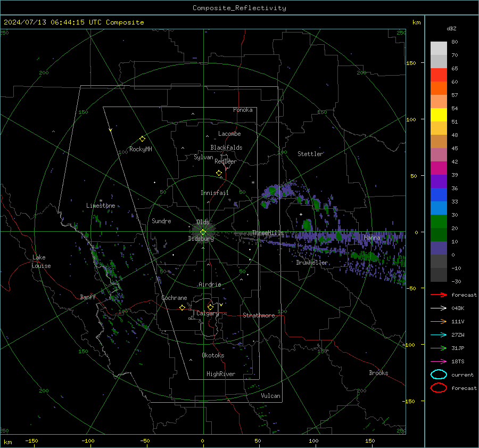Screen dimensions: 479x448
Task: Click the 'Cochrane' town label
Action: tap(174, 298)
